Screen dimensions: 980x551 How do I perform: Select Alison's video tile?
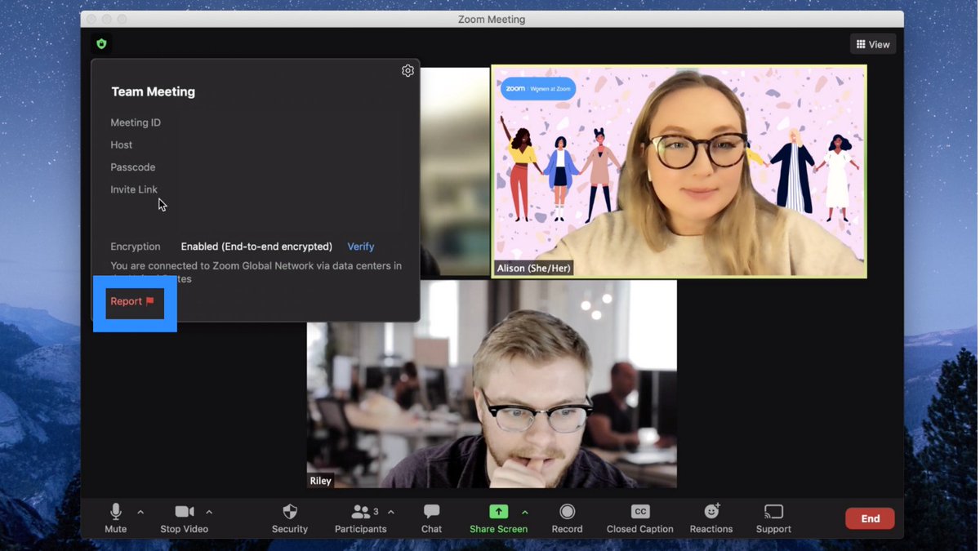(x=679, y=171)
